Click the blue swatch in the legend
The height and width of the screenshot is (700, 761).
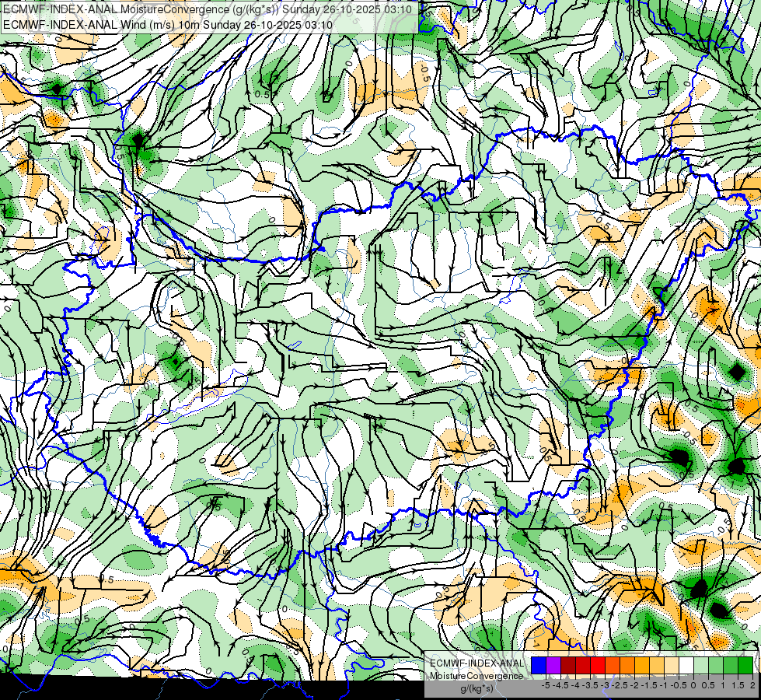539,665
